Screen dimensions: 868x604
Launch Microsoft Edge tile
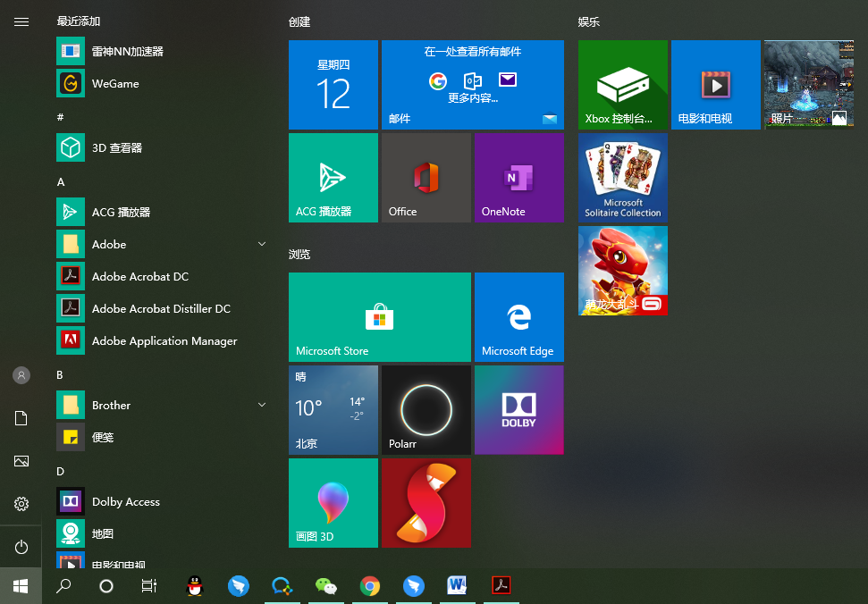click(518, 317)
